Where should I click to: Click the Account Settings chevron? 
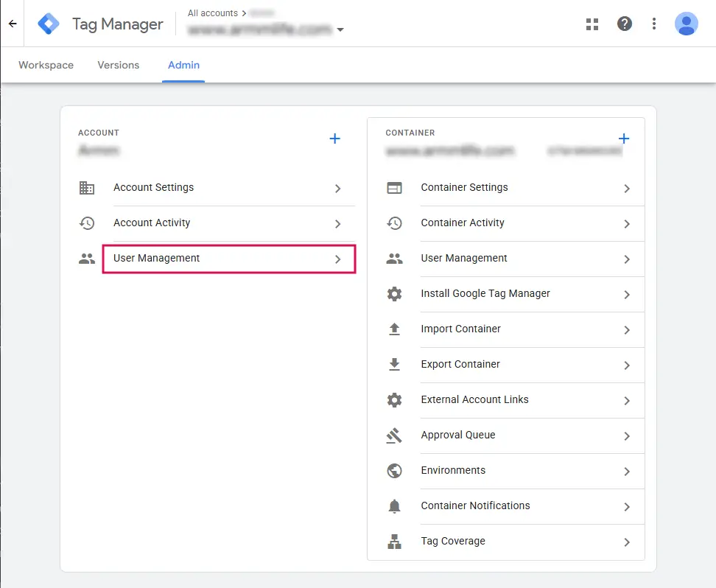[x=338, y=188]
